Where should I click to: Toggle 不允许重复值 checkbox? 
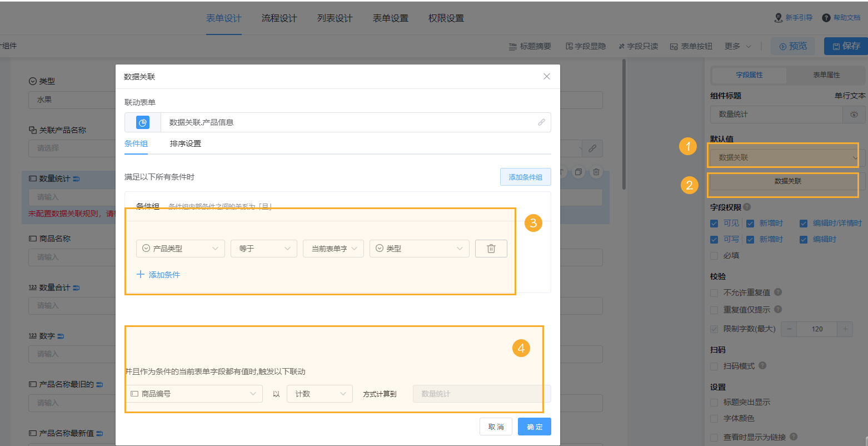(x=714, y=293)
